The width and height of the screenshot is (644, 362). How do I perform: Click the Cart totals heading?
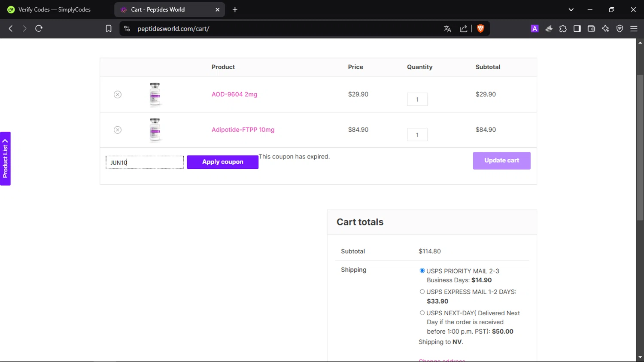[360, 222]
